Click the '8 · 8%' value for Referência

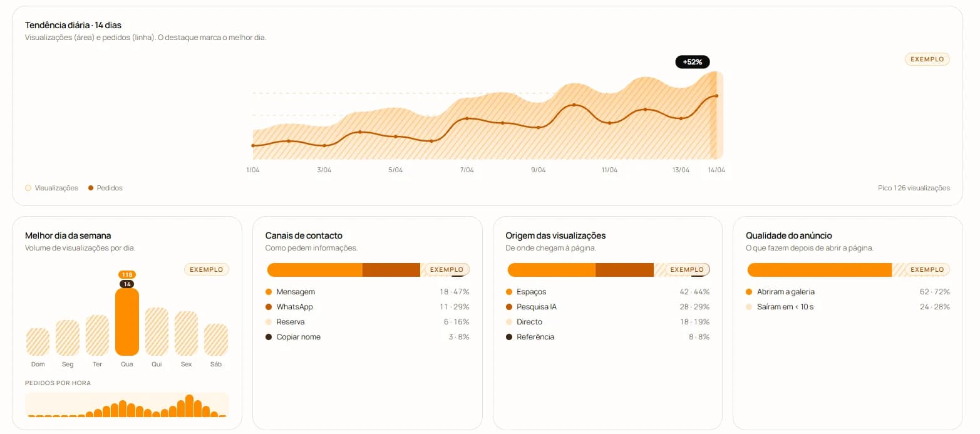coord(699,337)
